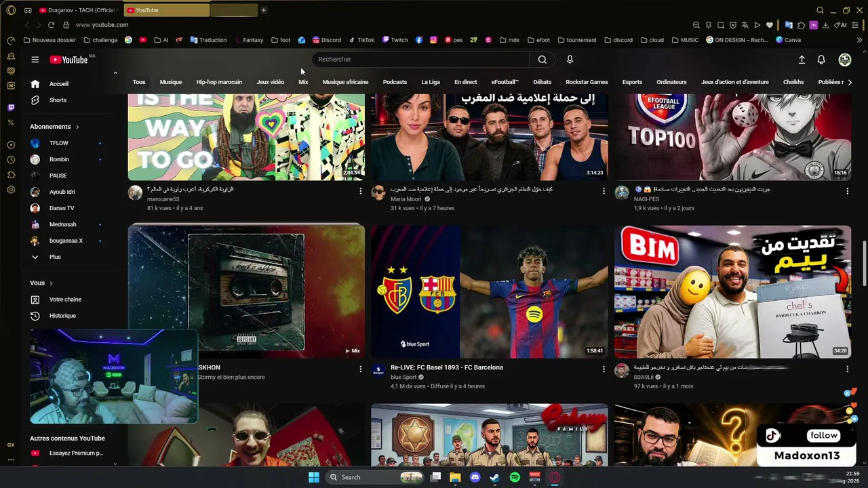Screen dimensions: 868x488
Task: Open the MUSIC bookmark folder
Action: [x=685, y=40]
